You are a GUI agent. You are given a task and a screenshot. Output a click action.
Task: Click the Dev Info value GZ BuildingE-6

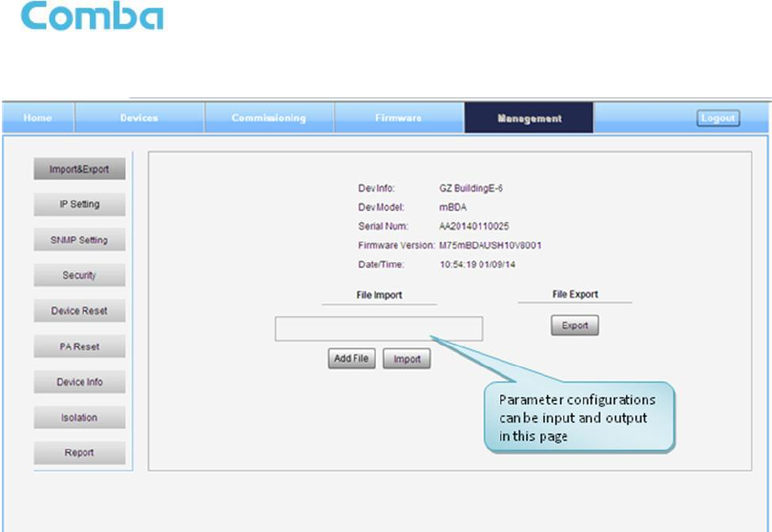(471, 188)
